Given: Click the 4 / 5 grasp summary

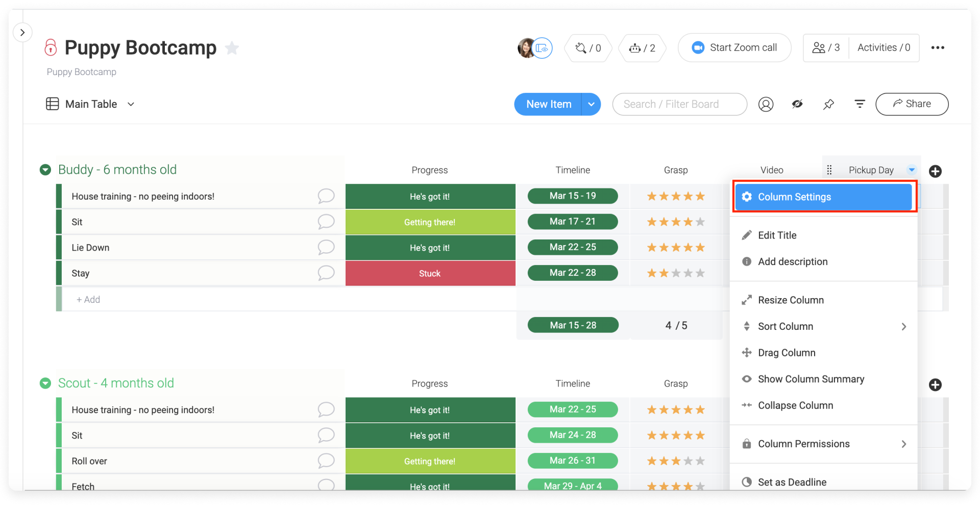Looking at the screenshot, I should 676,326.
